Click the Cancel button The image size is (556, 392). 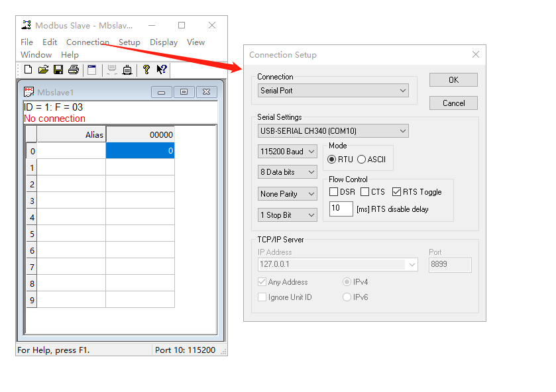453,103
